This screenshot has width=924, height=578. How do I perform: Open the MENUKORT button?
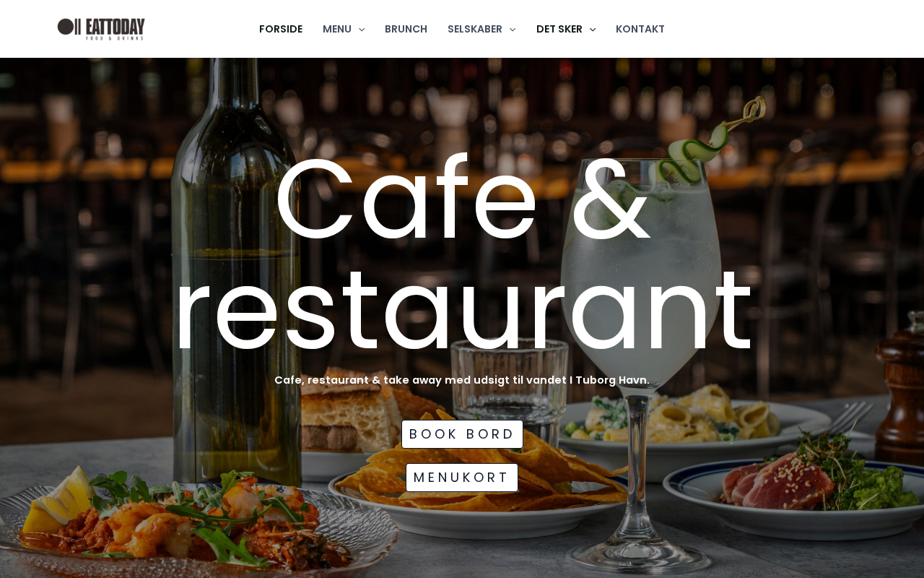pyautogui.click(x=462, y=478)
